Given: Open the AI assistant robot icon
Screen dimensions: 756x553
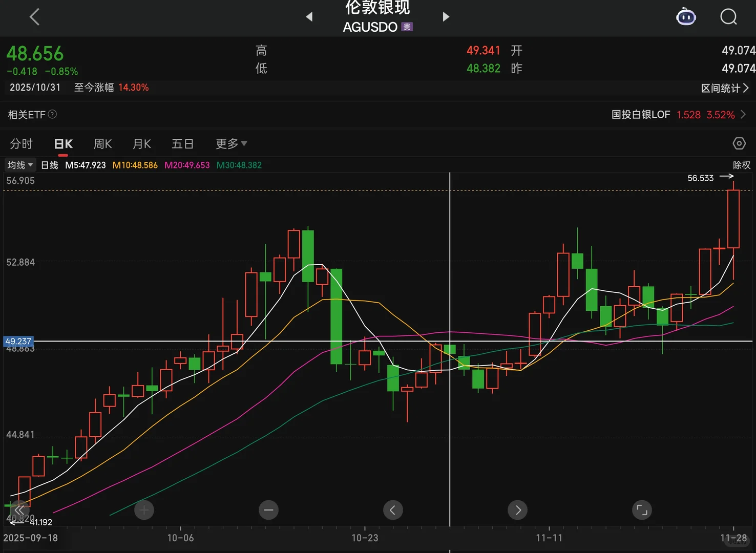Looking at the screenshot, I should 686,16.
